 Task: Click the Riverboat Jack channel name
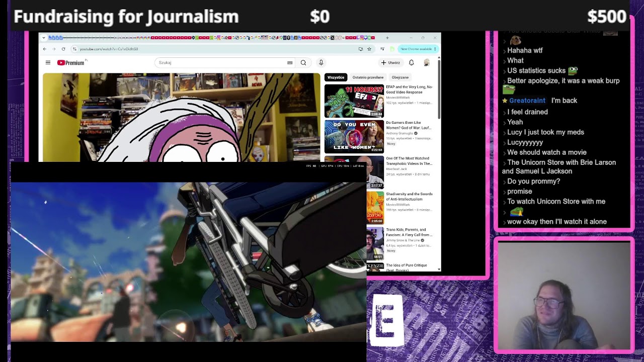(396, 169)
